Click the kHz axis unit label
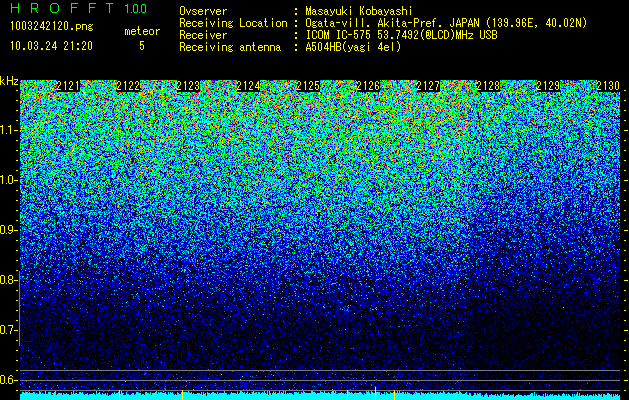The image size is (629, 400). (9, 81)
